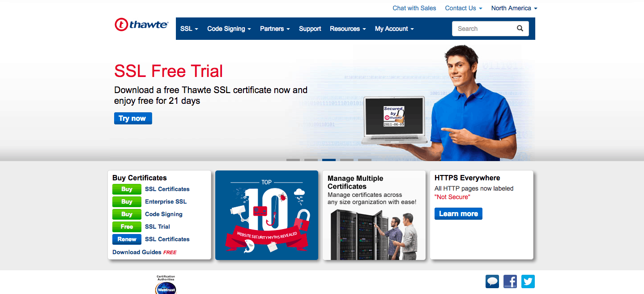Open Thawte's Twitter page via the Twitter icon
Screen dimensions: 644x294
click(528, 281)
